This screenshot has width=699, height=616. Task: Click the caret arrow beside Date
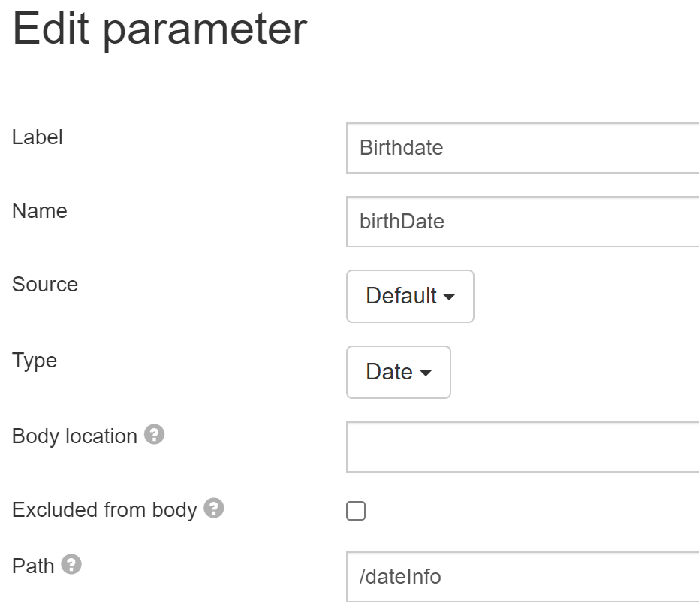(x=426, y=373)
